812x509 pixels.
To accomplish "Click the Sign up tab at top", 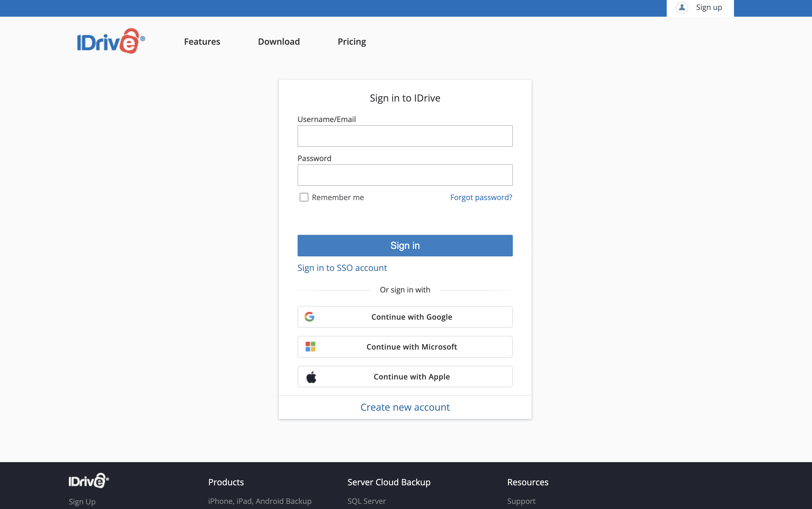I will coord(700,8).
